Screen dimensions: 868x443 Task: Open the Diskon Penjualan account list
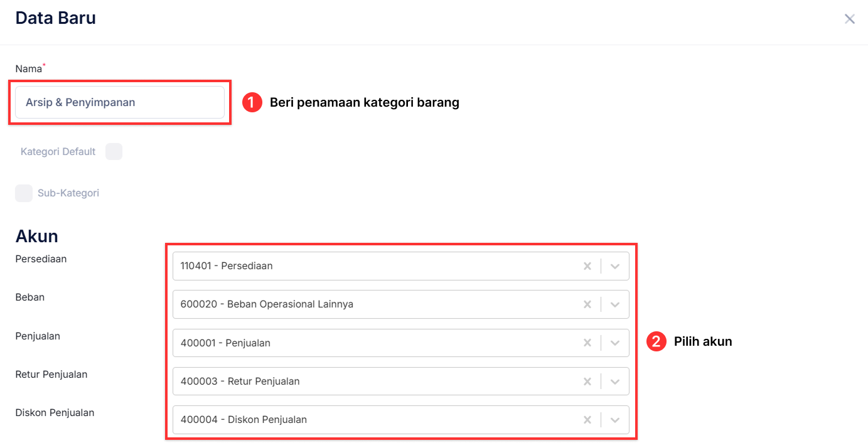coord(615,419)
